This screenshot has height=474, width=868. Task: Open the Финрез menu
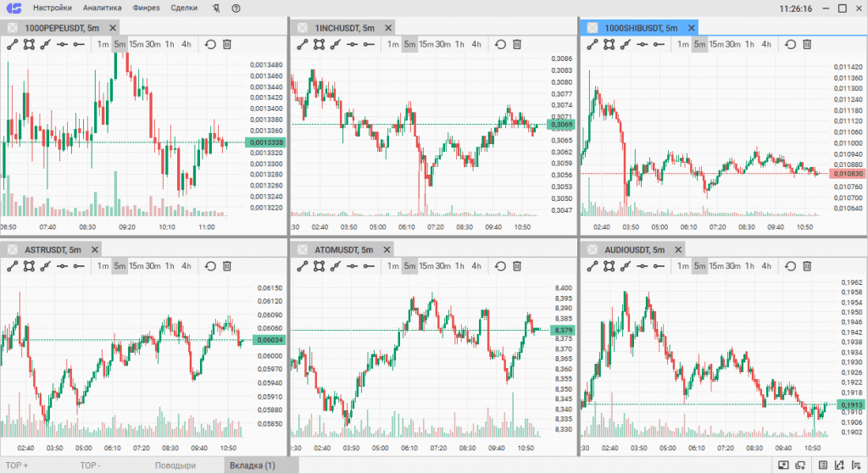coord(146,8)
